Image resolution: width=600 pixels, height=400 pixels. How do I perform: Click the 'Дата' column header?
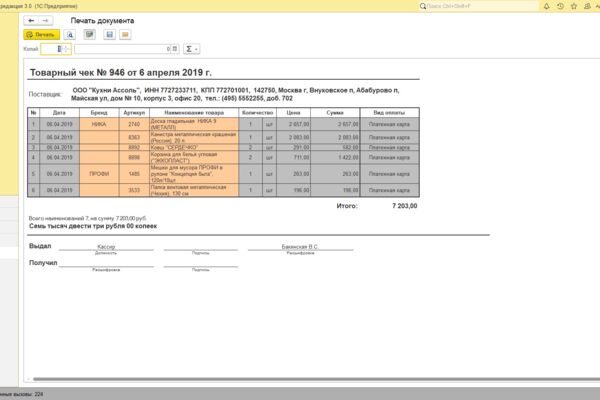click(59, 113)
